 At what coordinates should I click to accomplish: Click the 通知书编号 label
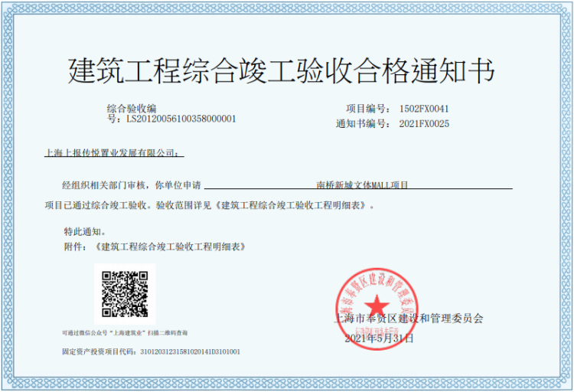coord(359,123)
